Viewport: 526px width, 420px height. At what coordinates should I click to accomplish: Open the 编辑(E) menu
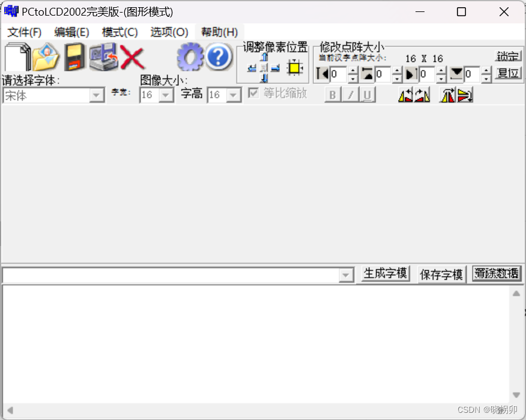[72, 32]
